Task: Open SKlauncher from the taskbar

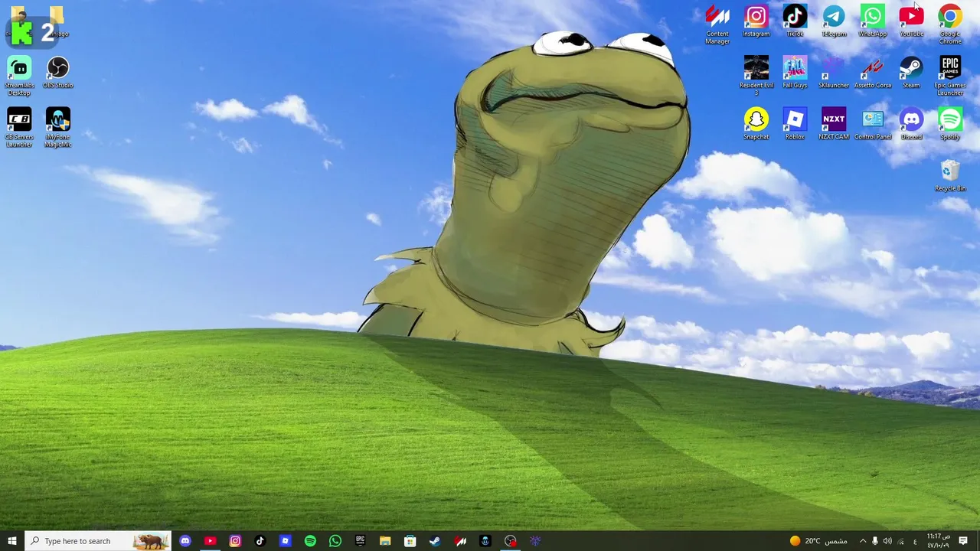Action: (535, 541)
